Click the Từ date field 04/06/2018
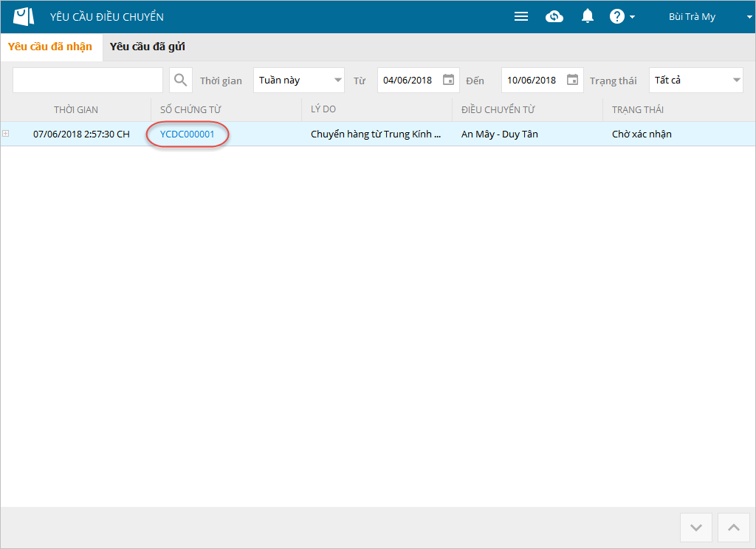Viewport: 756px width, 549px height. coord(408,80)
